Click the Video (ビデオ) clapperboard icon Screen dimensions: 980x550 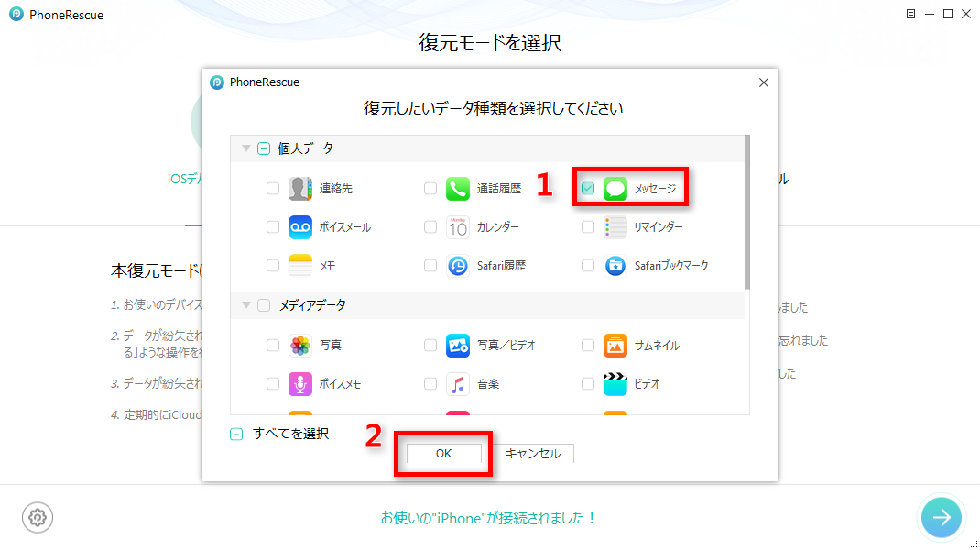(615, 383)
